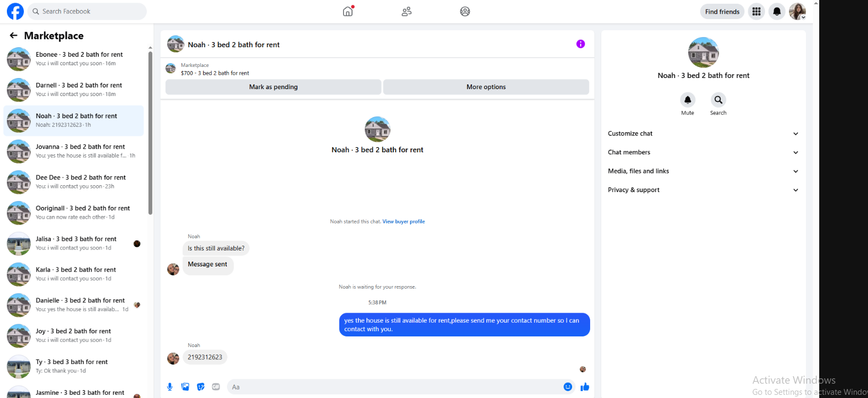Click the 'Message sent' bubble

[208, 265]
